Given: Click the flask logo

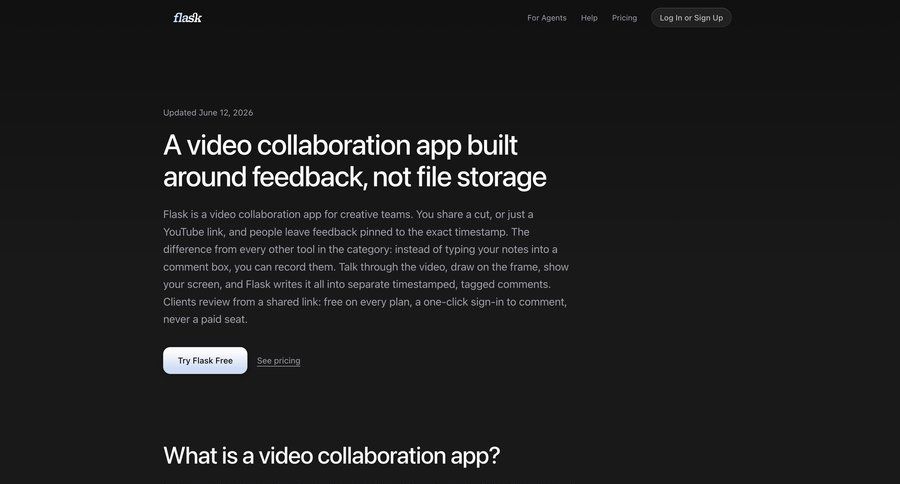Looking at the screenshot, I should tap(187, 18).
